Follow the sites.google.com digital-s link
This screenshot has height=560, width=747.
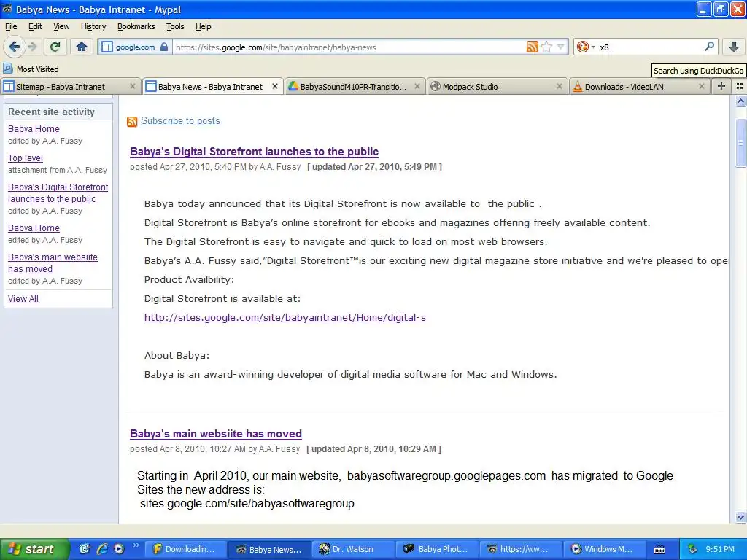(285, 318)
